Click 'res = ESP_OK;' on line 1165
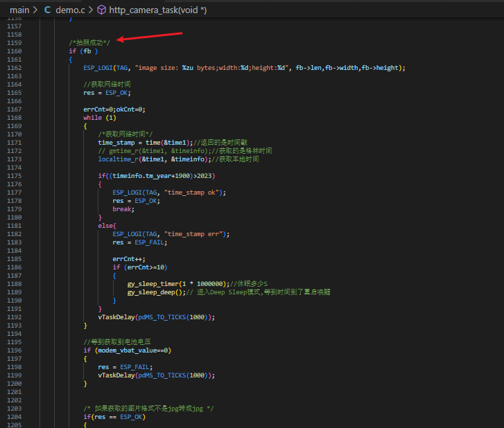This screenshot has width=504, height=428. pos(107,93)
